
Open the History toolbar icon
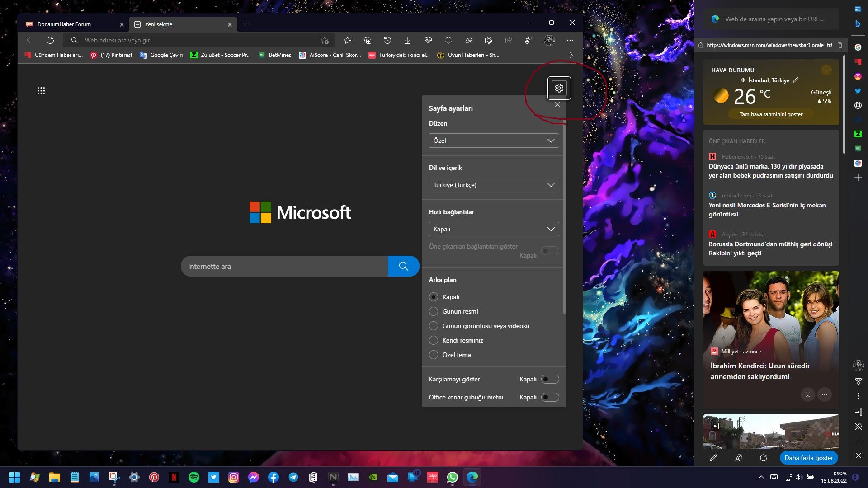coord(387,40)
